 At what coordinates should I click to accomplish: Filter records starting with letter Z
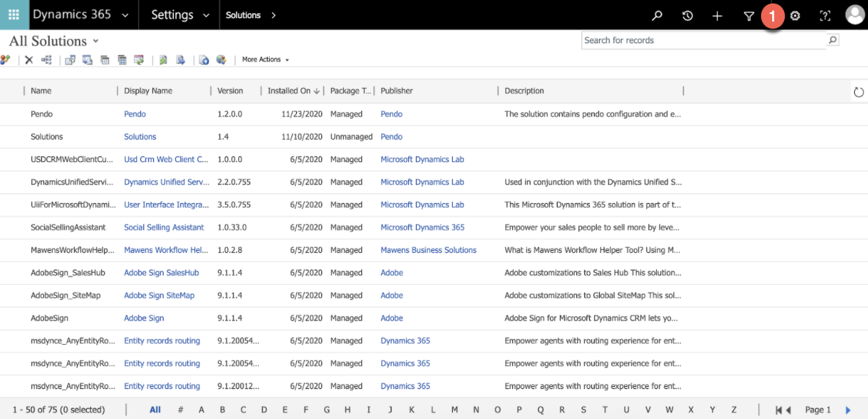point(734,410)
